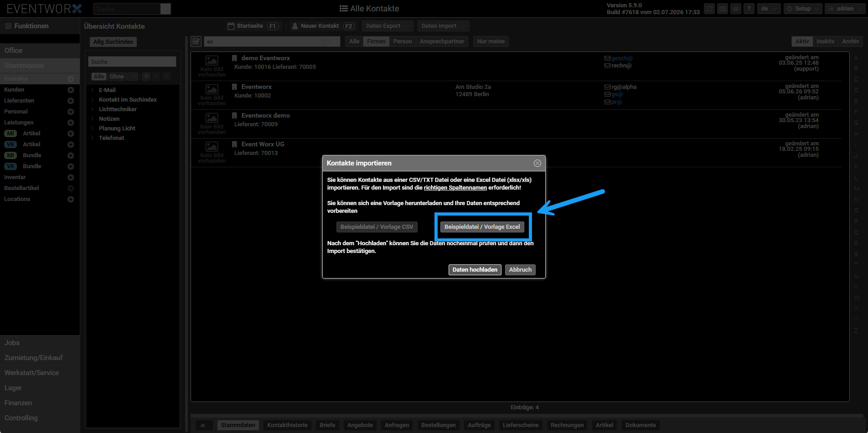Clear the 'ev' search field with X icon
This screenshot has height=433, width=868.
coord(325,41)
